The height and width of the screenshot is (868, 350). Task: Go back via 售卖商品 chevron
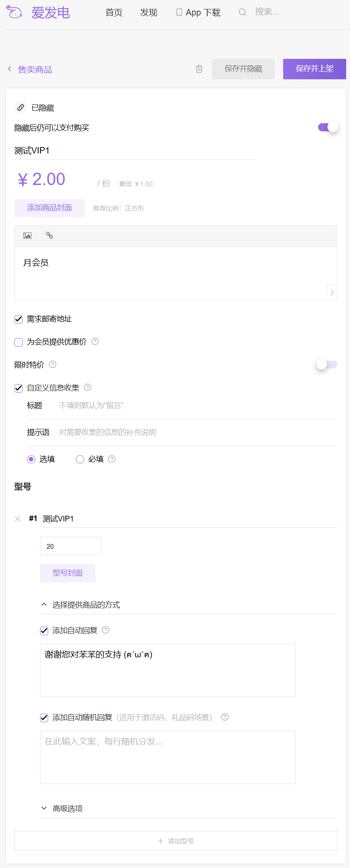[x=10, y=69]
